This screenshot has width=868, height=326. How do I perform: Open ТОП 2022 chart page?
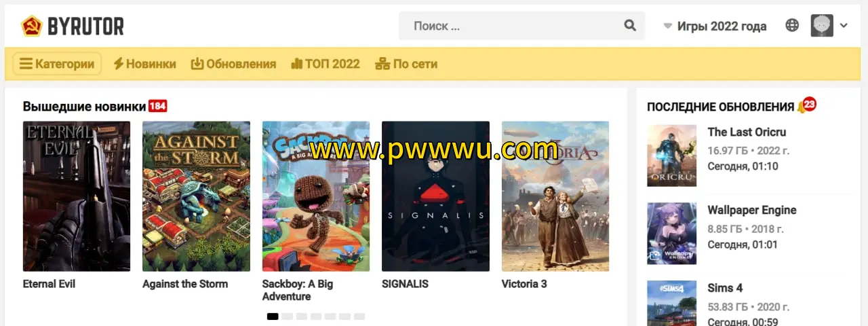pos(325,64)
